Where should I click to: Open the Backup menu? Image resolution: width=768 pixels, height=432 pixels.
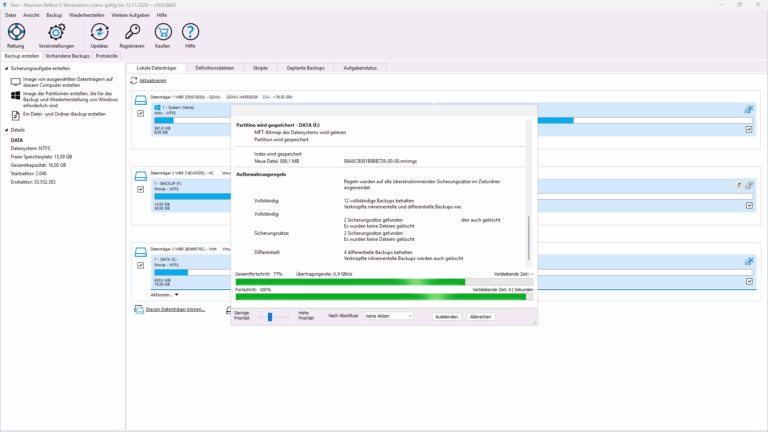(x=54, y=15)
